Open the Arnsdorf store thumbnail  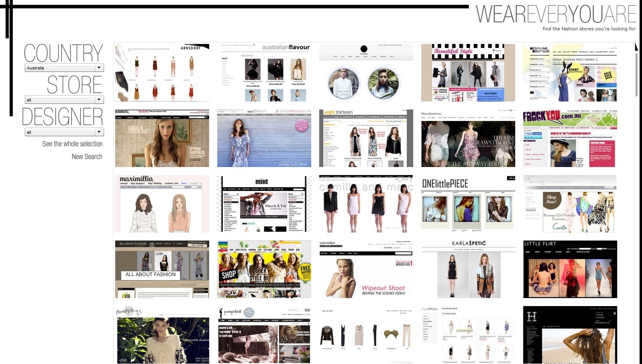coord(162,73)
